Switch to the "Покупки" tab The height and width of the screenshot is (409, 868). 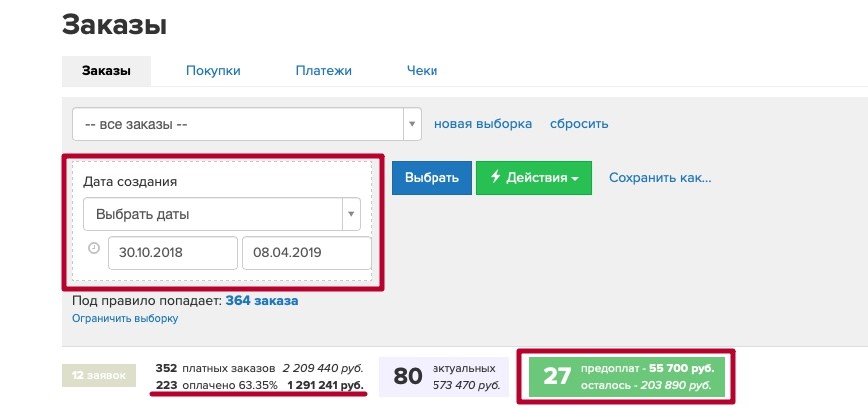(213, 70)
